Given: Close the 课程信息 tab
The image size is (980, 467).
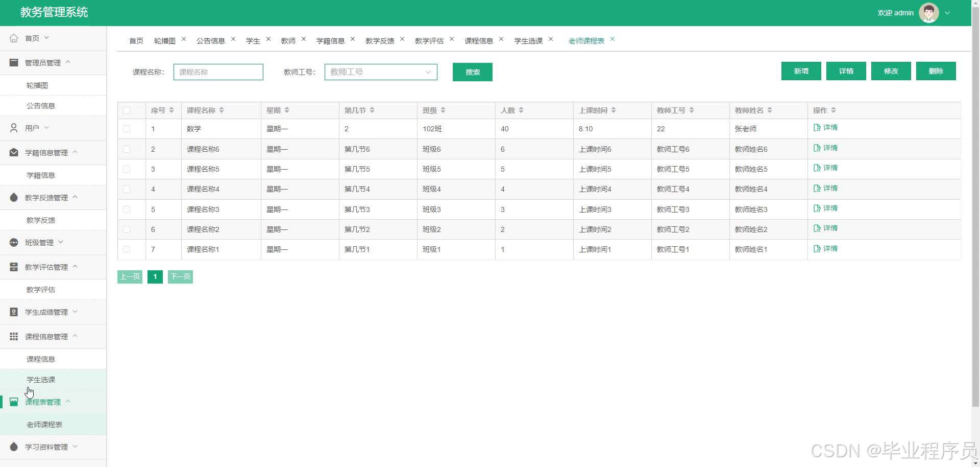Looking at the screenshot, I should point(501,39).
